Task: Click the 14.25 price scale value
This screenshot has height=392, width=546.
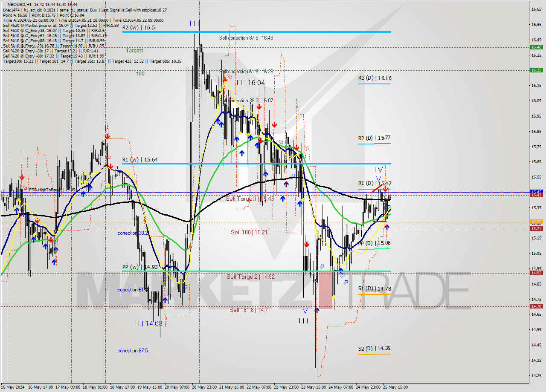Action: coord(536,375)
